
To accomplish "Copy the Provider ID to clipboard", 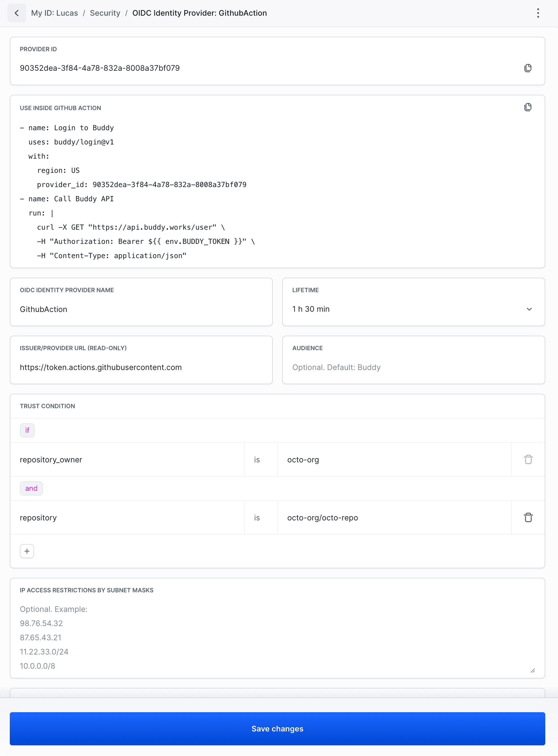I will point(528,68).
